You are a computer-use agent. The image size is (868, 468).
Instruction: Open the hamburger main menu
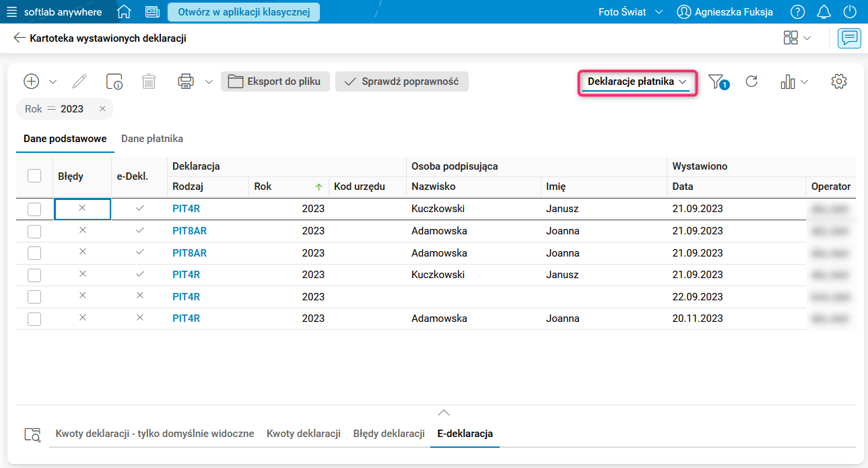[x=12, y=12]
